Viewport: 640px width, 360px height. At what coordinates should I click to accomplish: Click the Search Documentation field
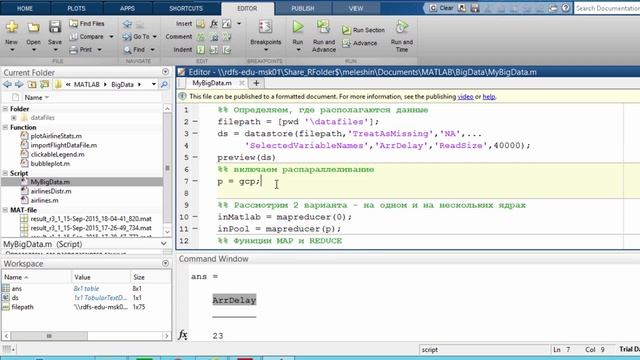[x=607, y=8]
